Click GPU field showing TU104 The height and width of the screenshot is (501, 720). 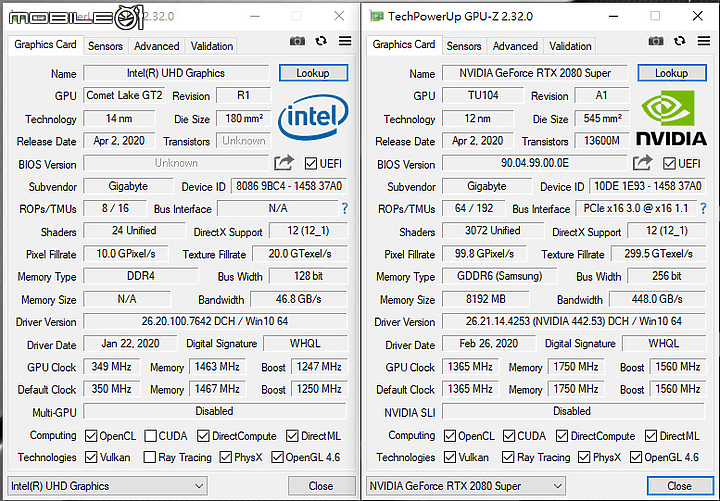pyautogui.click(x=483, y=95)
